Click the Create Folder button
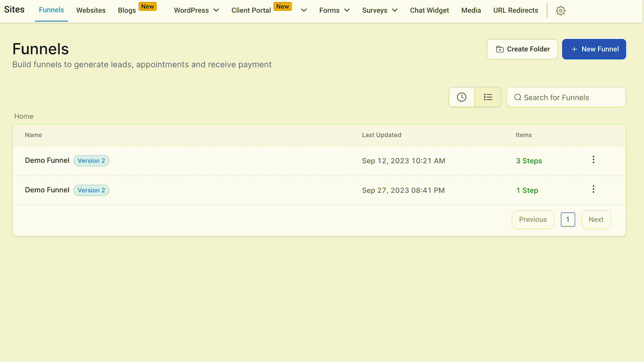The image size is (644, 362). pos(522,49)
